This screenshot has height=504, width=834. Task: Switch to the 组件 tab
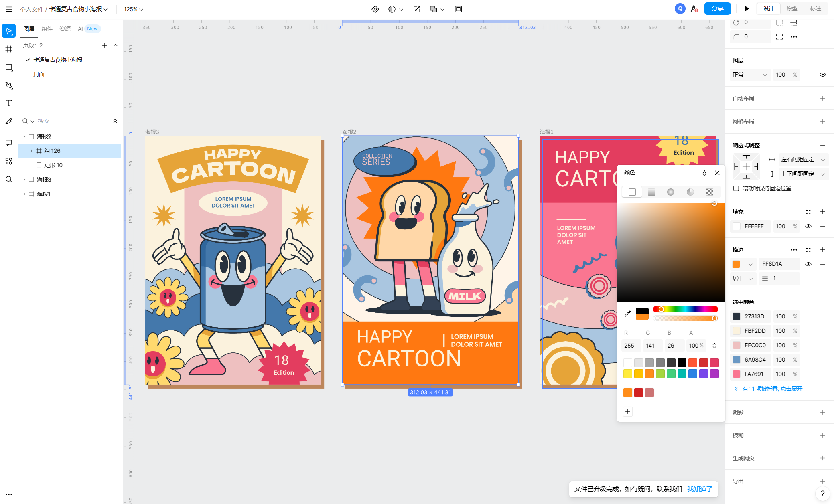[x=47, y=29]
